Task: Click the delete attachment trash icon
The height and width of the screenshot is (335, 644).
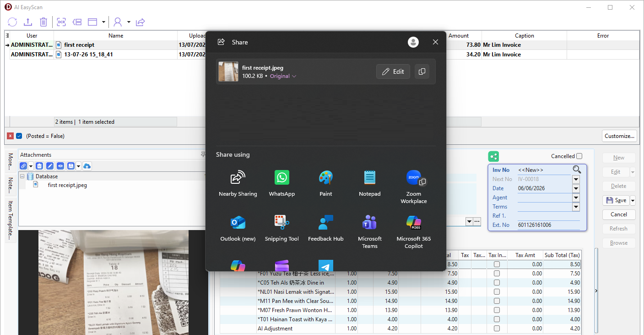Action: tap(39, 166)
